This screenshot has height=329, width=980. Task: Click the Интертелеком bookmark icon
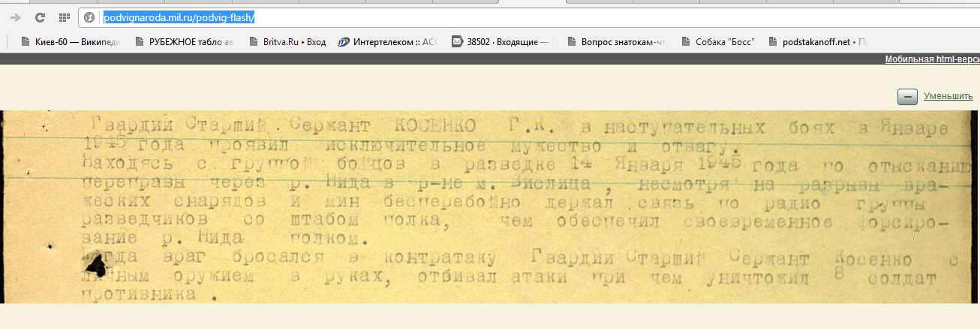[x=344, y=42]
